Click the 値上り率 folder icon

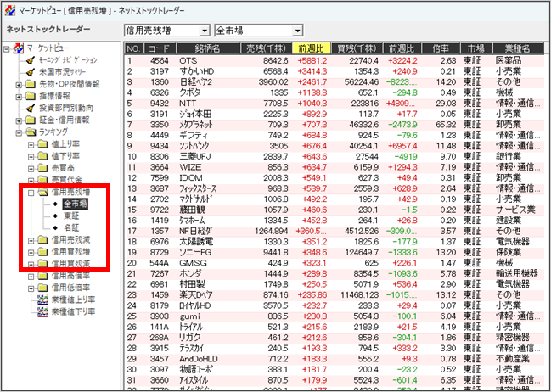point(42,144)
